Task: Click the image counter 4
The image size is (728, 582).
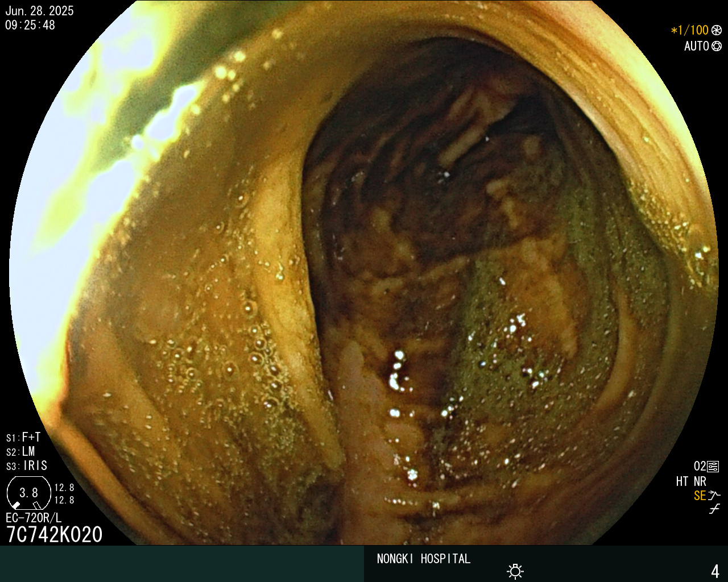Action: point(715,571)
